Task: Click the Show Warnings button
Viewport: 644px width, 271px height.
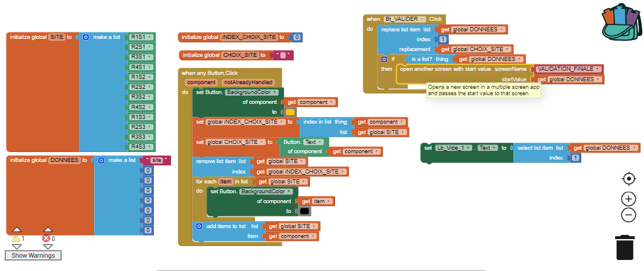Action: click(x=33, y=255)
